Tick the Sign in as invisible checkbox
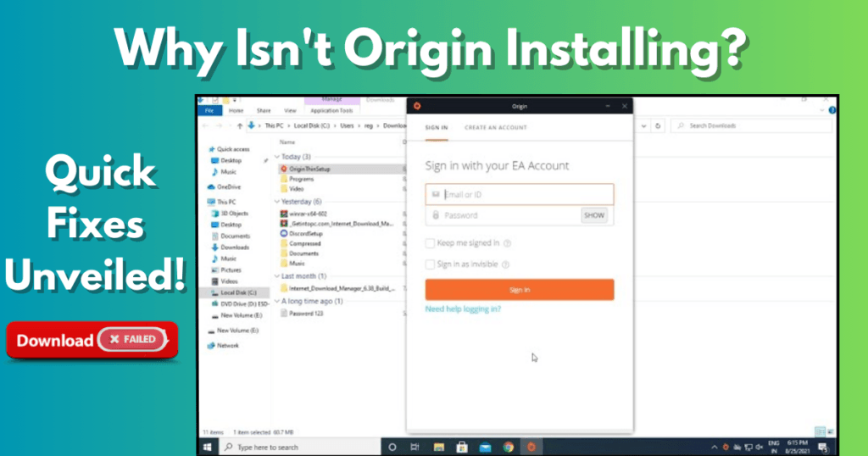 (x=430, y=264)
